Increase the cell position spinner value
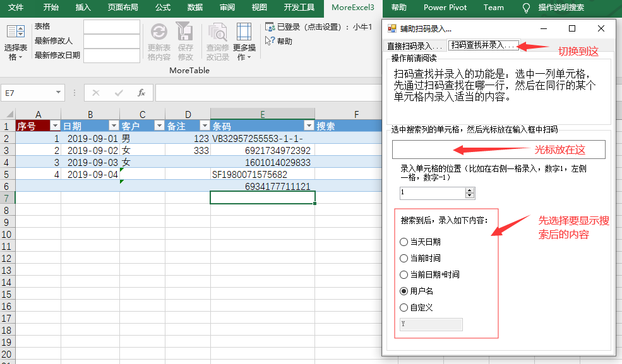Image resolution: width=622 pixels, height=364 pixels. [469, 190]
